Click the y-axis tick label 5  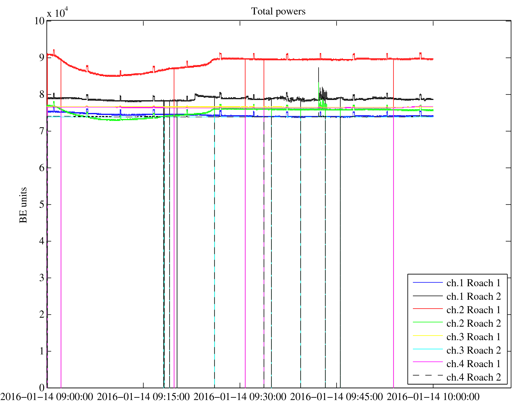click(x=42, y=205)
